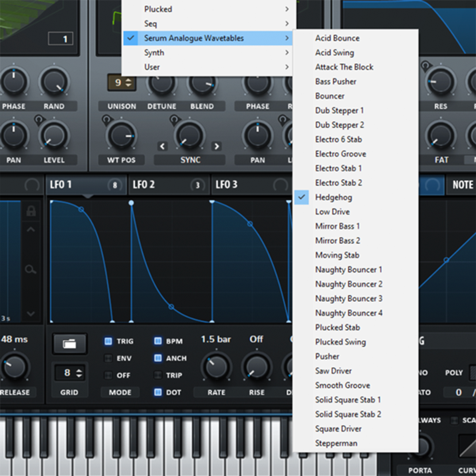Click previous warp mode arrow beside SYNC
The height and width of the screenshot is (476, 476).
(162, 146)
